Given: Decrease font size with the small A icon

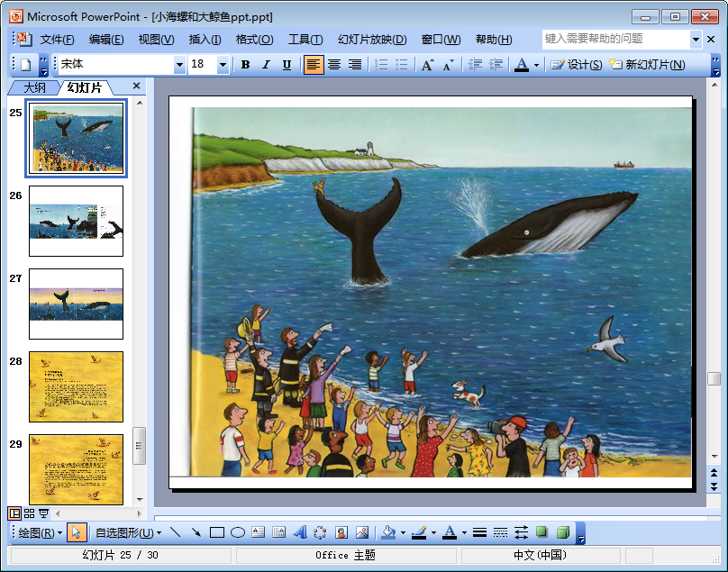Looking at the screenshot, I should tap(449, 65).
